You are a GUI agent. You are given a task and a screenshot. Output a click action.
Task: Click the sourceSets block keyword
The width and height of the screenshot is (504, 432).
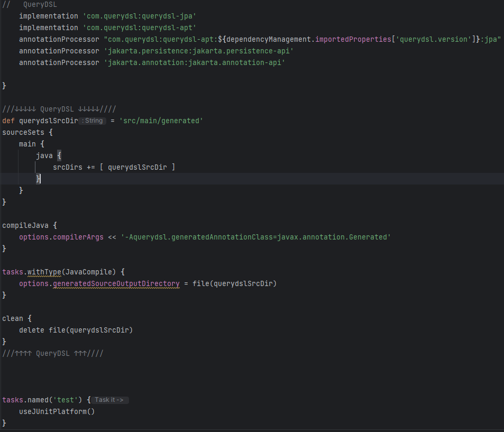[23, 132]
